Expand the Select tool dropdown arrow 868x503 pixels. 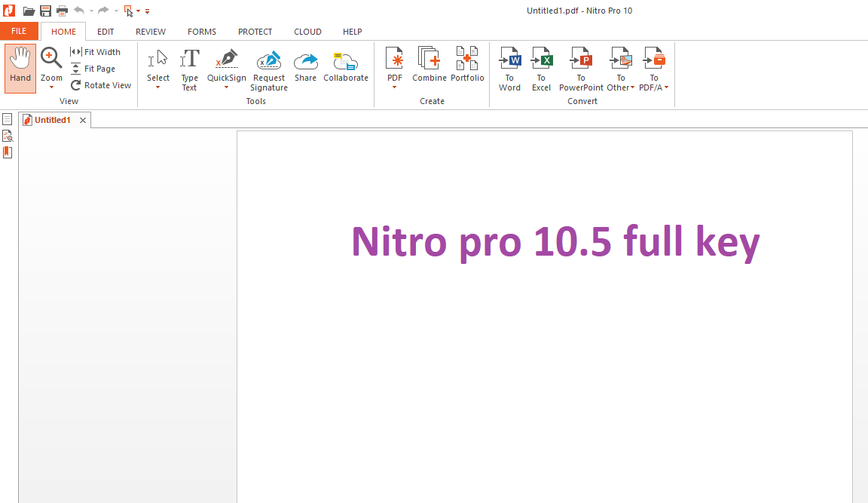157,87
